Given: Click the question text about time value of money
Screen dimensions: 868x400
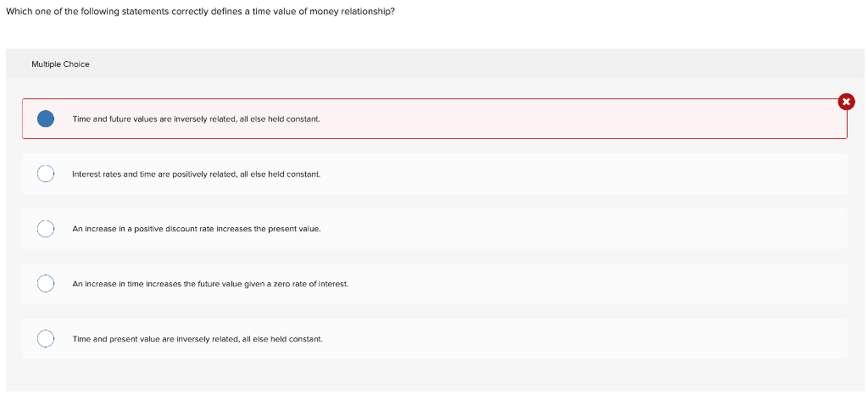Looking at the screenshot, I should coord(200,11).
